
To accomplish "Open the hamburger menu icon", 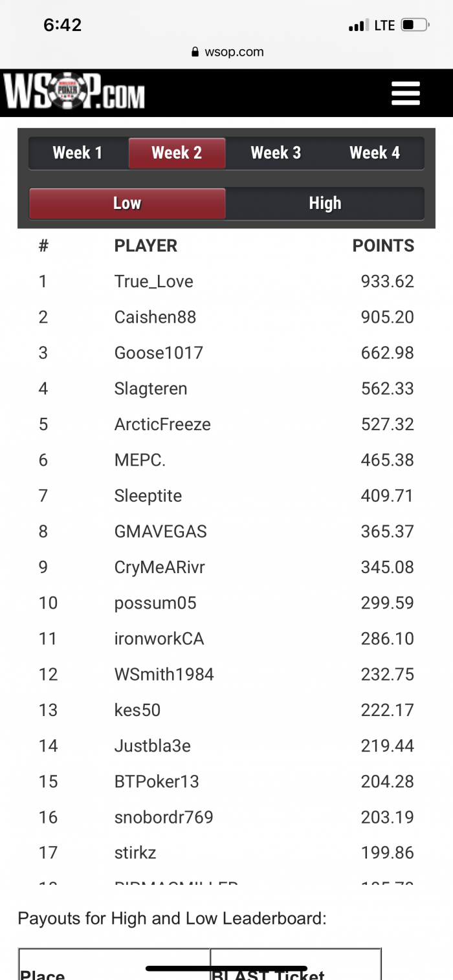I will tap(406, 93).
